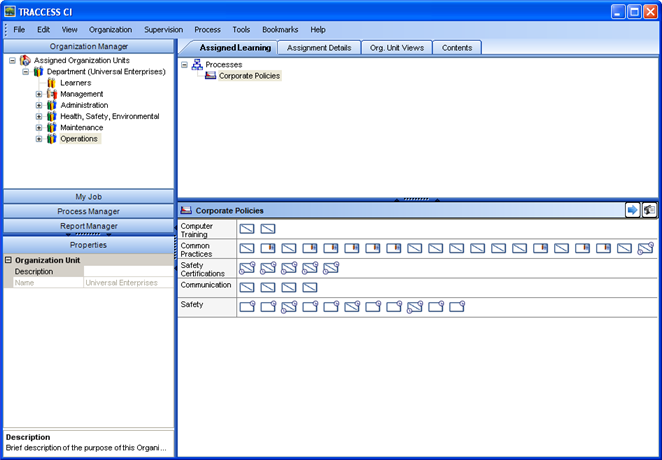Select Health, Safety, Environmental in the tree
662x460 pixels.
110,116
